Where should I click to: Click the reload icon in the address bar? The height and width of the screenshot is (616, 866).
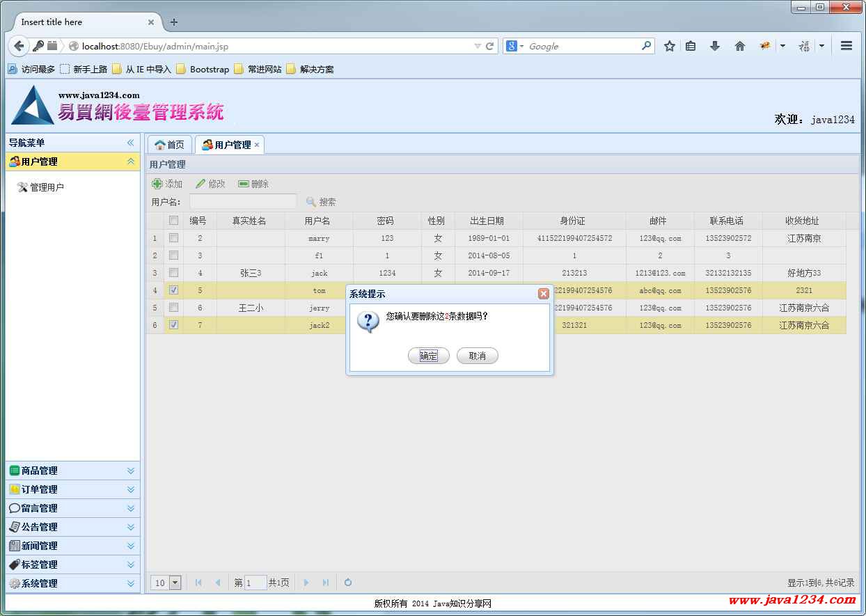489,46
